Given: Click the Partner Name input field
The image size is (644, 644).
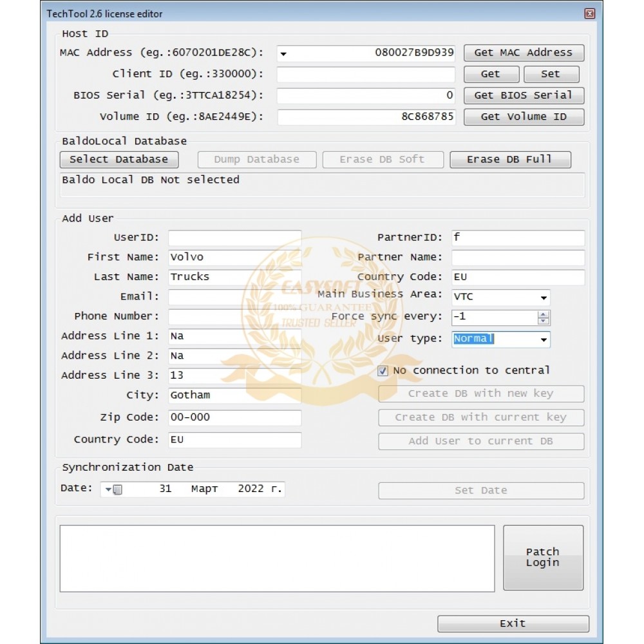Looking at the screenshot, I should point(518,258).
